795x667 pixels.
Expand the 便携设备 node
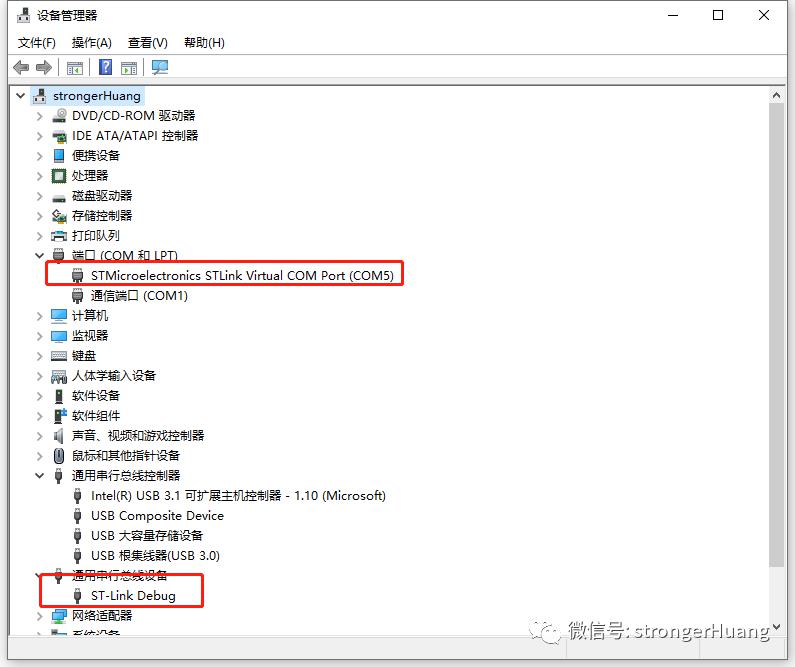[40, 156]
